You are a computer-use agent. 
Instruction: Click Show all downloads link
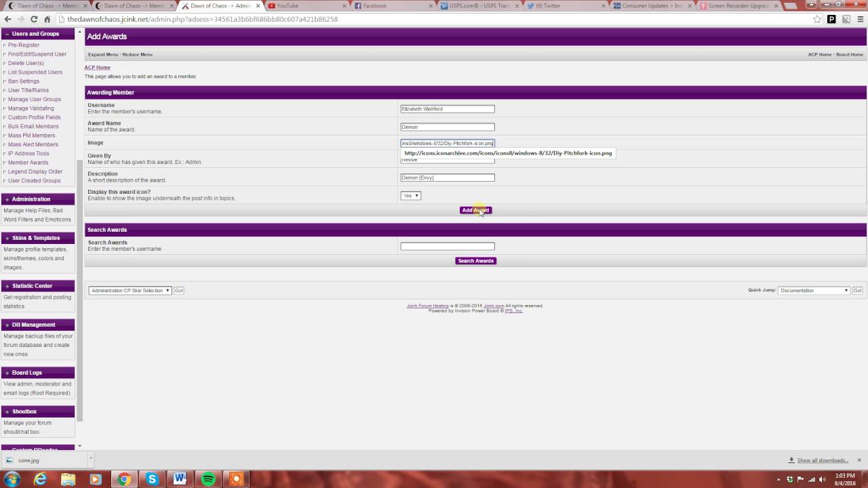pyautogui.click(x=823, y=460)
